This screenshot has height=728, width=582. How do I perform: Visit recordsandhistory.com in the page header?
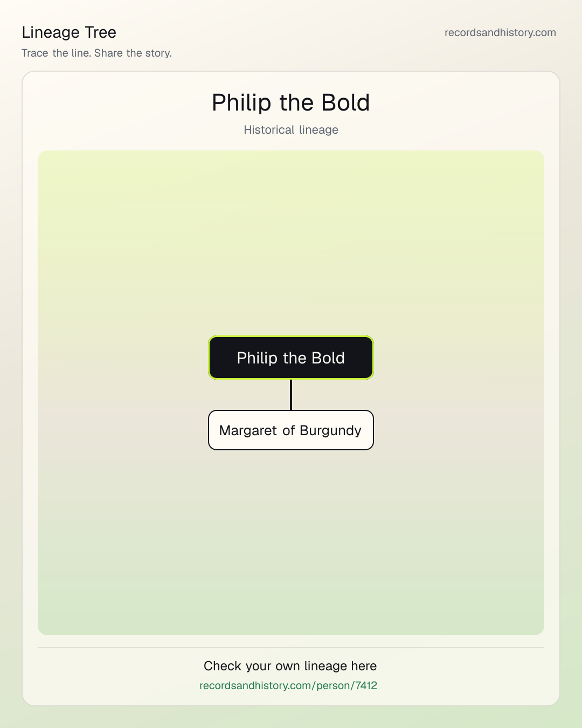[x=500, y=32]
